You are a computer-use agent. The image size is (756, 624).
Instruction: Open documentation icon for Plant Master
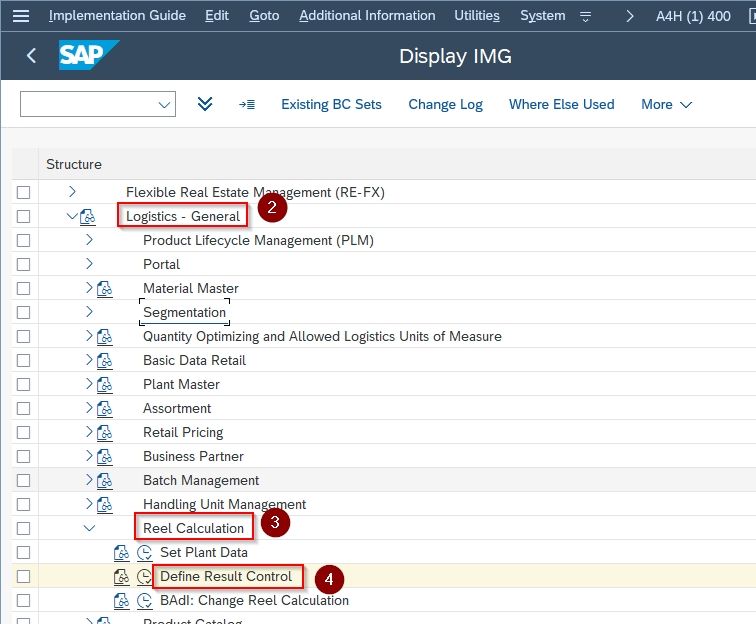[x=105, y=384]
